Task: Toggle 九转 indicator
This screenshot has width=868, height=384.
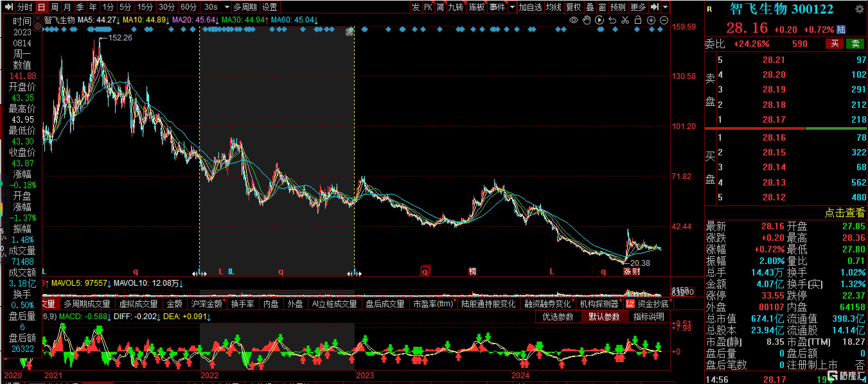Action: click(456, 7)
